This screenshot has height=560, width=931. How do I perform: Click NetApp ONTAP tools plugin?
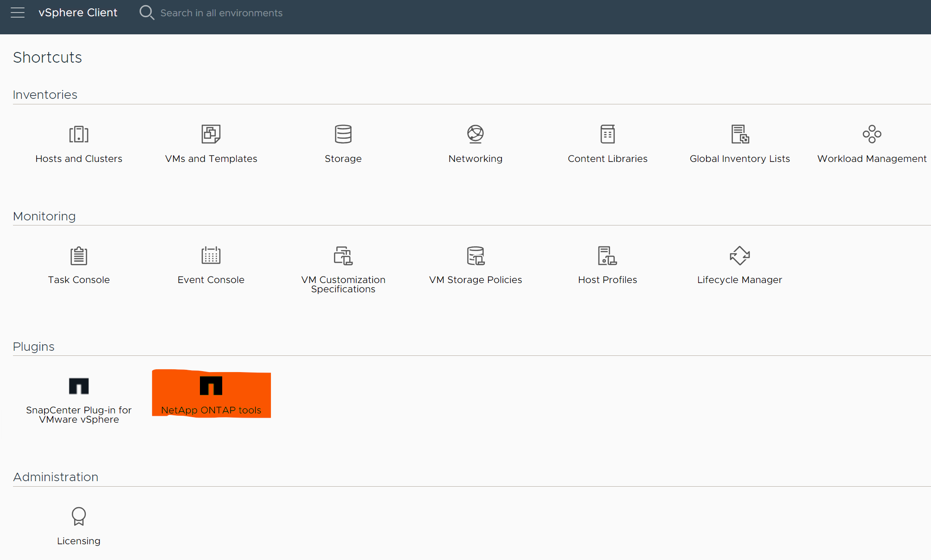(x=212, y=393)
